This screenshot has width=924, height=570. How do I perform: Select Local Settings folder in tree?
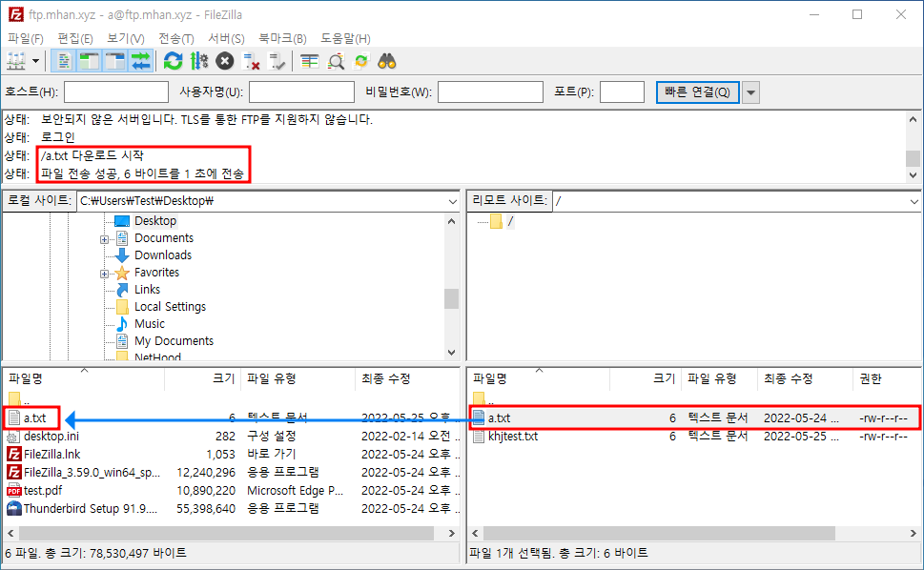coord(170,306)
